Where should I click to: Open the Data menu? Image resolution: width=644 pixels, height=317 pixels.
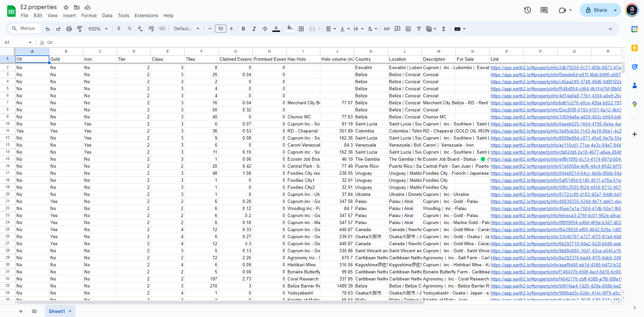click(x=107, y=15)
